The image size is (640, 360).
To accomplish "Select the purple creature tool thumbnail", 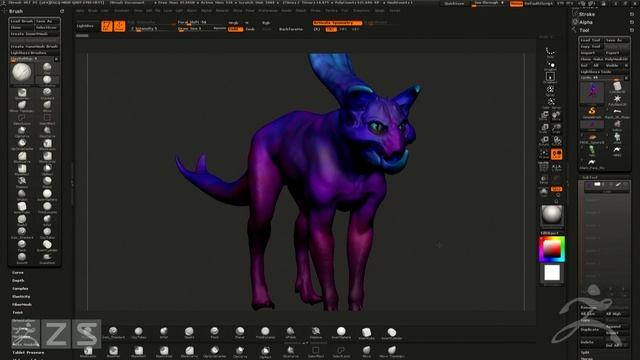I will (x=592, y=92).
